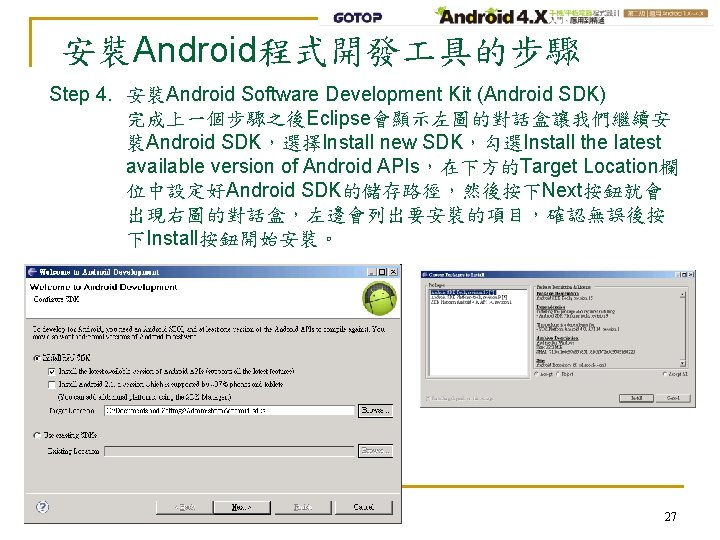Choose the Accept radio button
The width and height of the screenshot is (720, 540).
pos(536,374)
